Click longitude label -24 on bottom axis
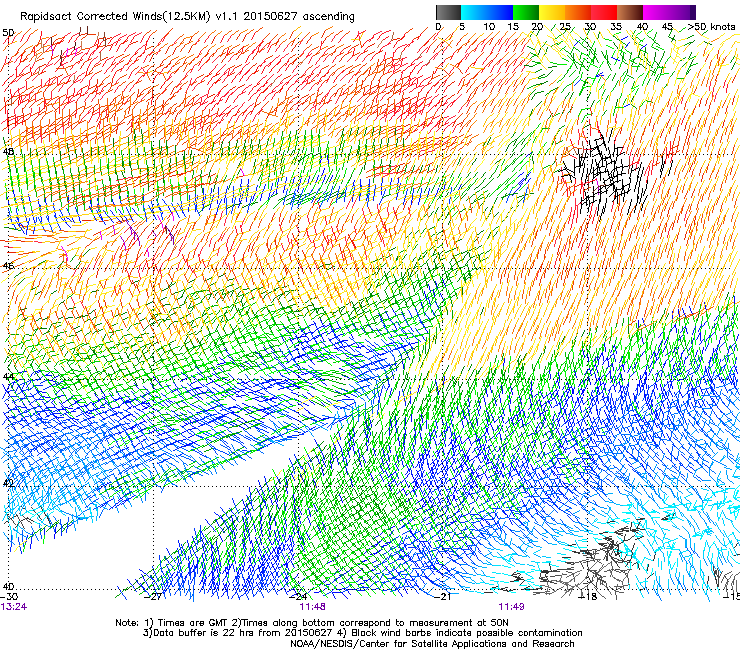Screen dimensions: 740x650 click(x=298, y=597)
